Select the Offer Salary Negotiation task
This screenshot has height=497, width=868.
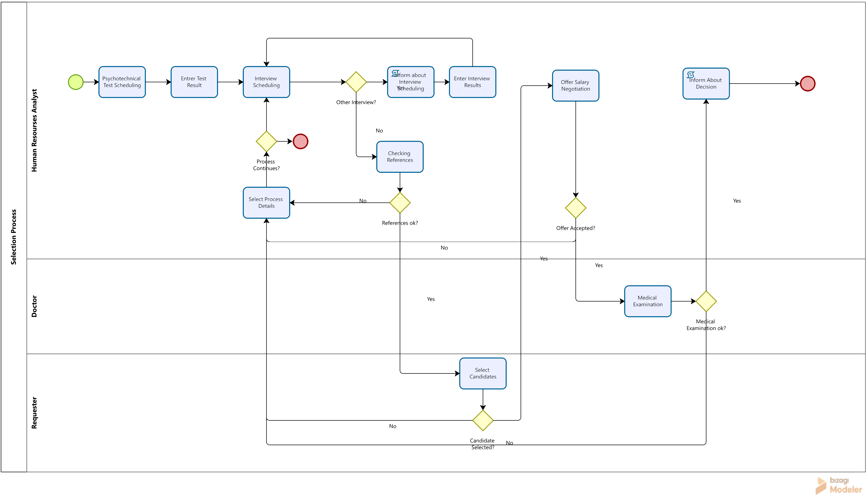(576, 86)
